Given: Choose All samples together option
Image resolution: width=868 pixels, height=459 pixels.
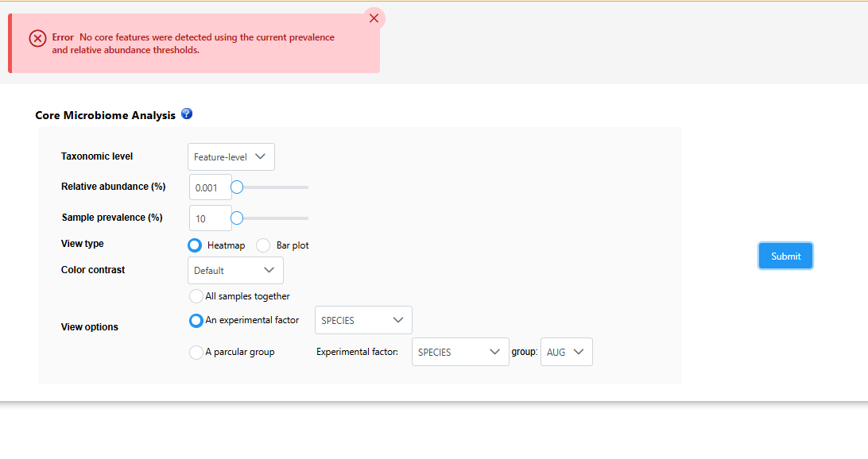Looking at the screenshot, I should pyautogui.click(x=196, y=296).
